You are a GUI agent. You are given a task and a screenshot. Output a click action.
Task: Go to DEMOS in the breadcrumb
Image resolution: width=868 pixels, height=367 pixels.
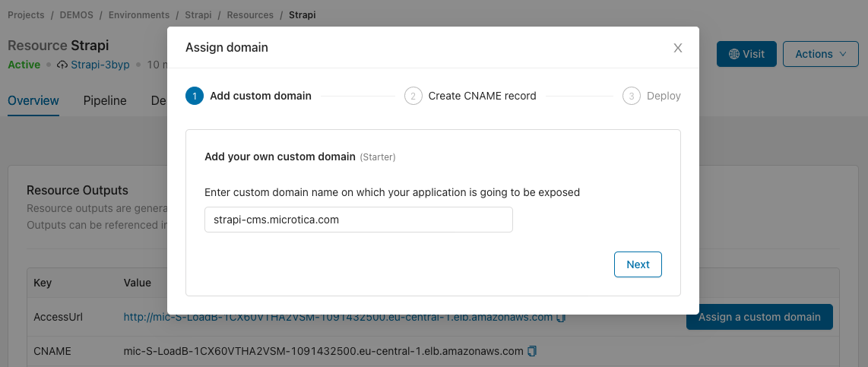[x=77, y=15]
